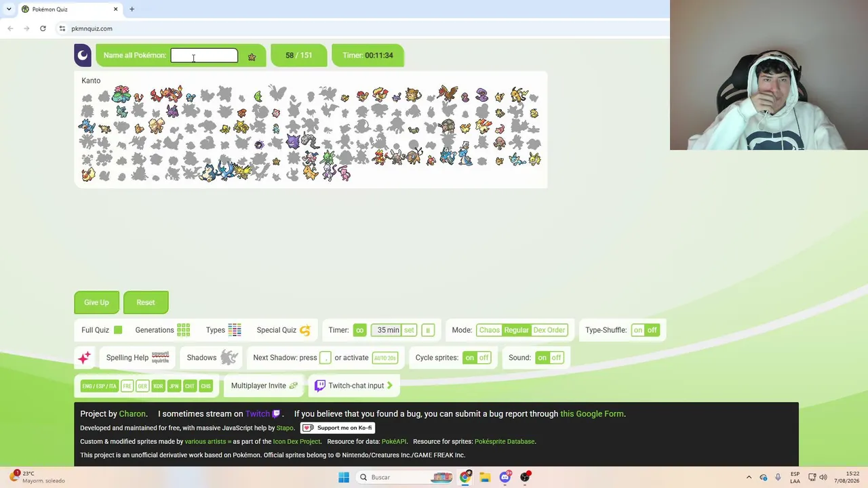Open the Multiplayer Invite option
868x488 pixels.
[x=264, y=386]
